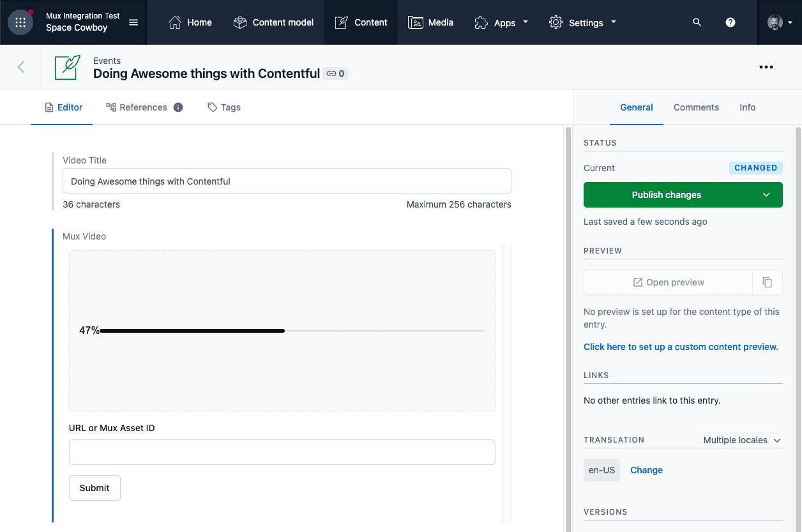Expand the Apps dropdown arrow
This screenshot has width=802, height=532.
pyautogui.click(x=526, y=22)
